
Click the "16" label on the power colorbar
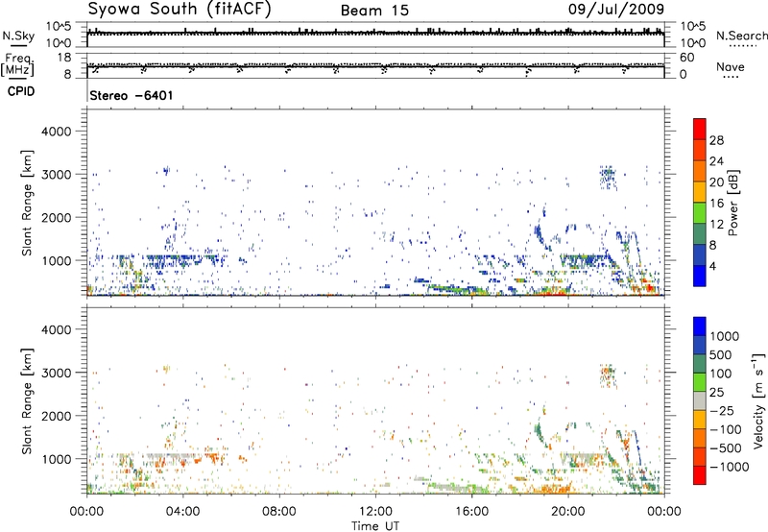point(716,204)
